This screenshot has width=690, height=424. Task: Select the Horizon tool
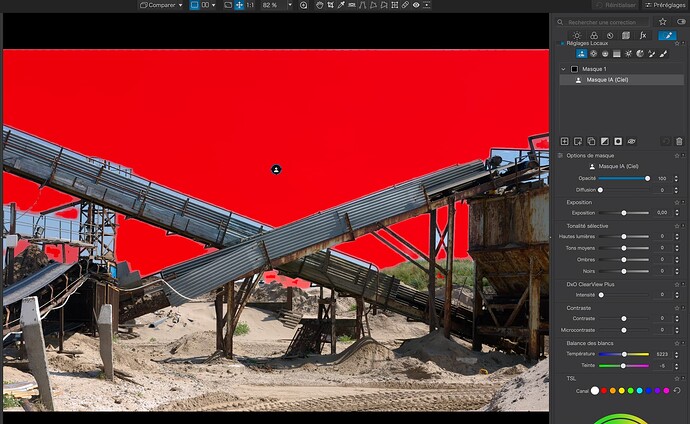click(352, 5)
